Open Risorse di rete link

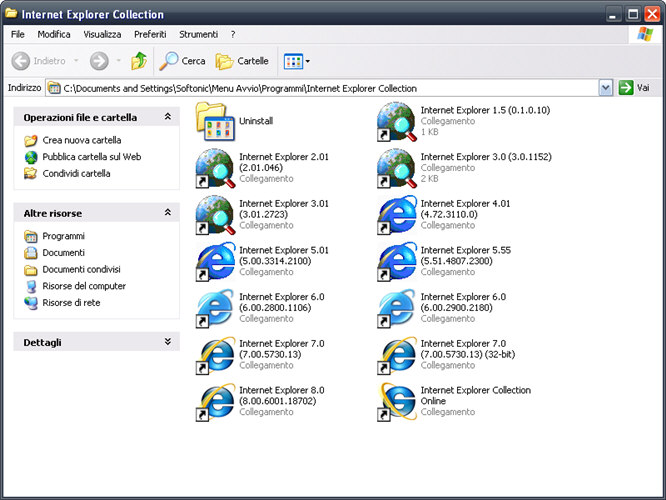(x=71, y=302)
